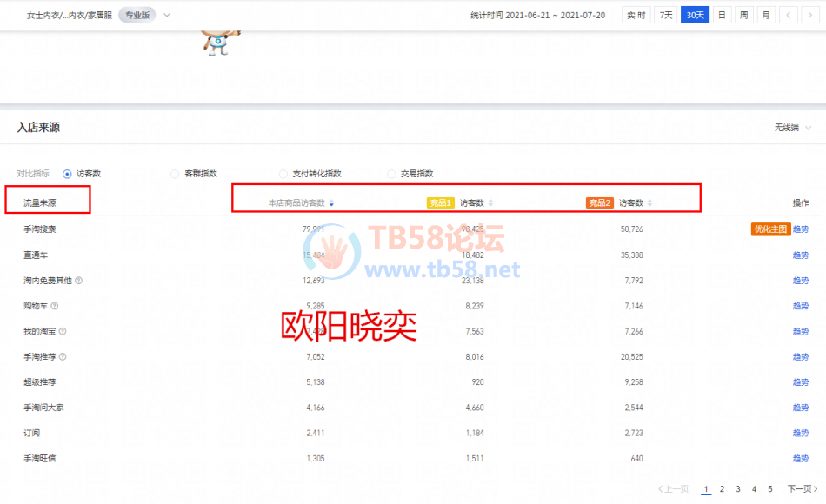This screenshot has height=504, width=826.
Task: Go to previous date period arrow
Action: click(x=788, y=15)
